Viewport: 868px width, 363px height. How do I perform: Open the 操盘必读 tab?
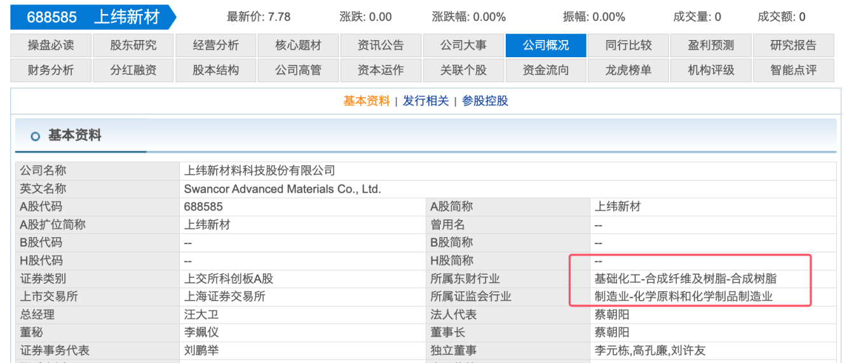click(x=51, y=46)
